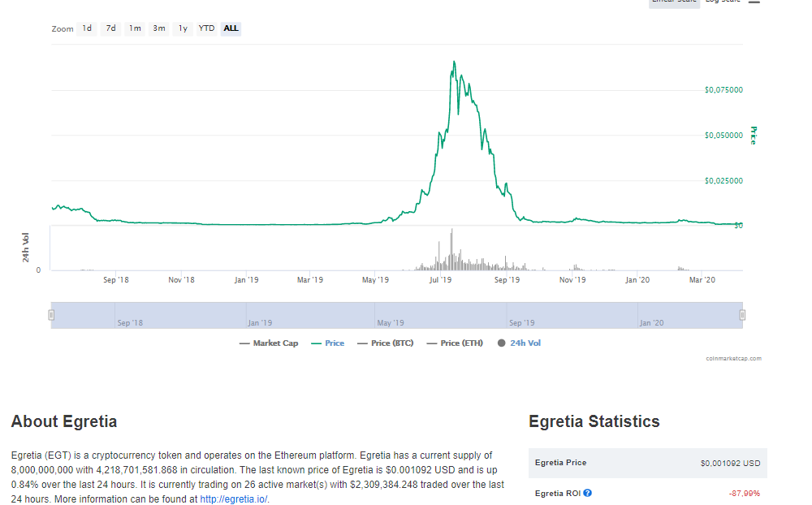Viewport: 812px width, 505px height.
Task: Toggle the Market Cap series in legend
Action: coord(269,343)
